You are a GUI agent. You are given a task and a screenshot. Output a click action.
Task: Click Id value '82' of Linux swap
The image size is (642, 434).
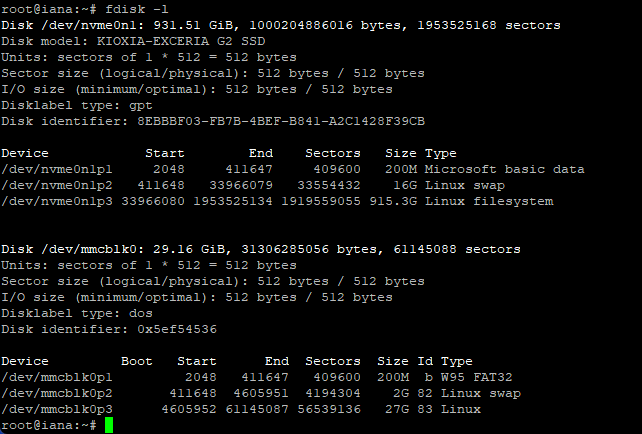[x=425, y=393]
